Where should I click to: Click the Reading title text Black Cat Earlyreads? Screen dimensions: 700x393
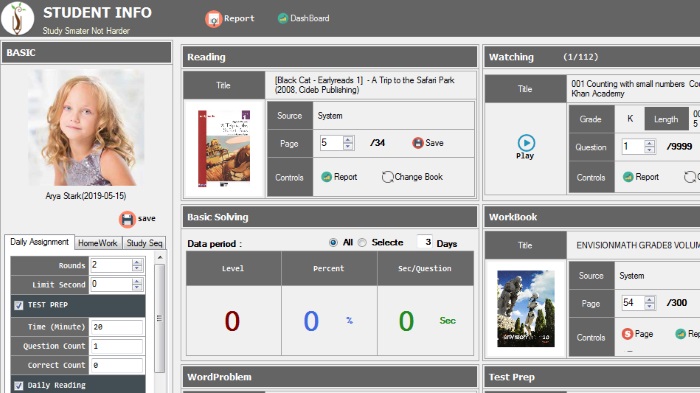click(x=364, y=85)
